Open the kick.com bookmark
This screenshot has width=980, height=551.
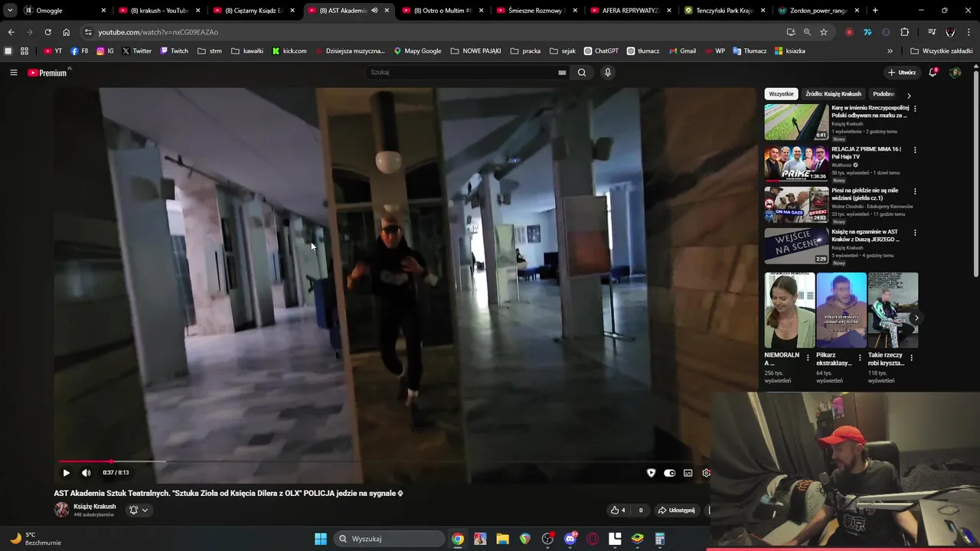289,51
